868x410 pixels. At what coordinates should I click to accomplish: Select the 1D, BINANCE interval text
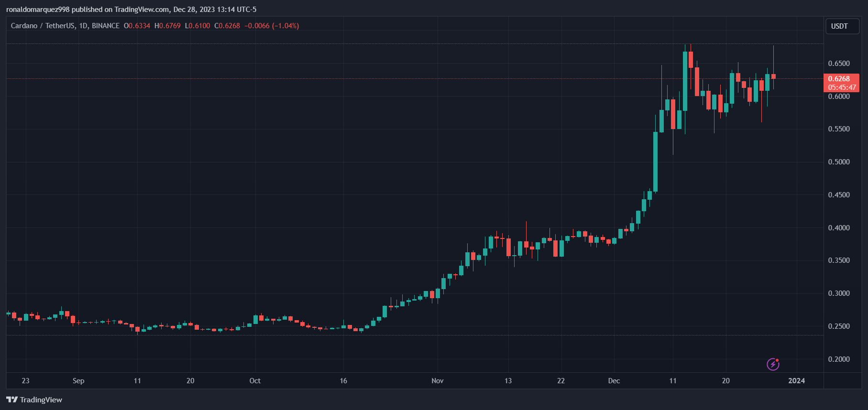tap(99, 26)
